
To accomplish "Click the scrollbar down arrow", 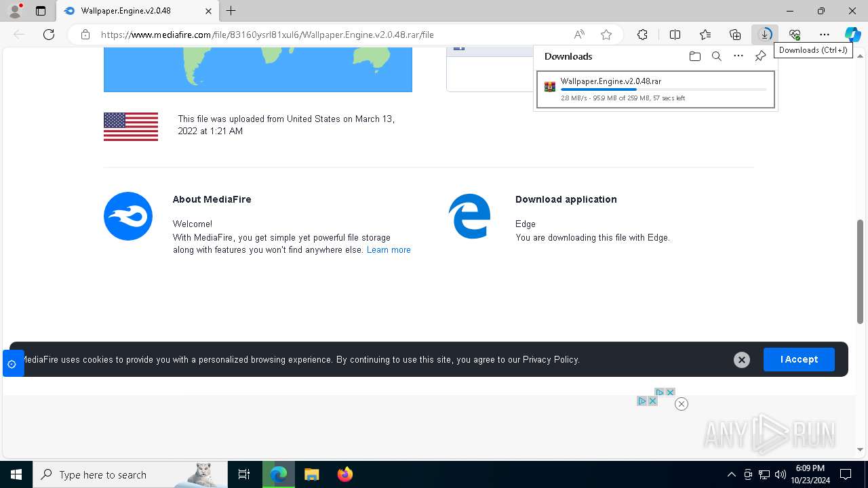I will coord(861,449).
